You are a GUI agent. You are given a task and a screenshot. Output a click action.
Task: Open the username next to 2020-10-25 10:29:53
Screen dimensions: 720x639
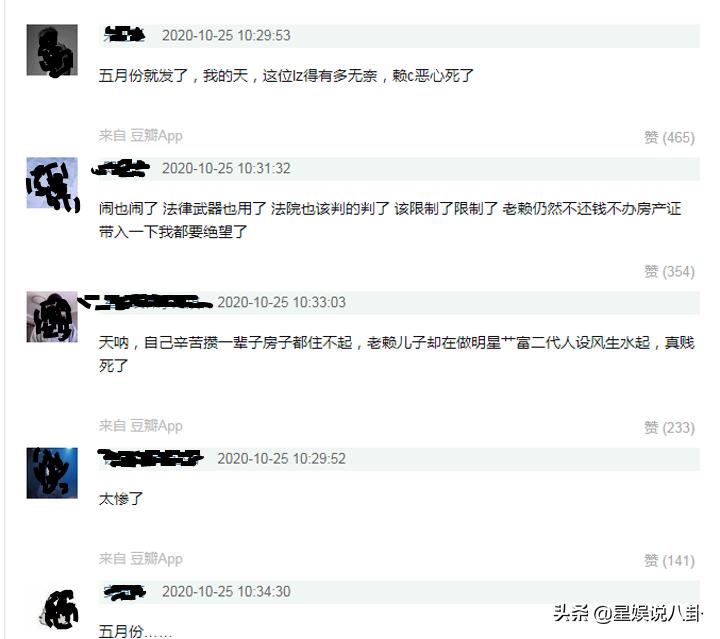[x=124, y=35]
